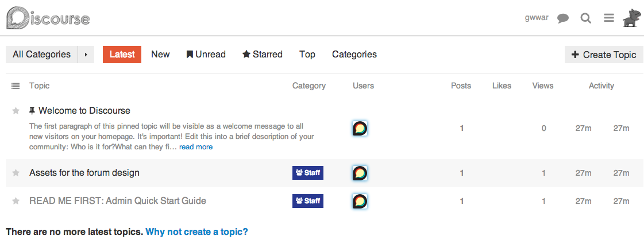Image resolution: width=644 pixels, height=247 pixels.
Task: Follow the 'Why not create a topic?' link
Action: point(196,232)
